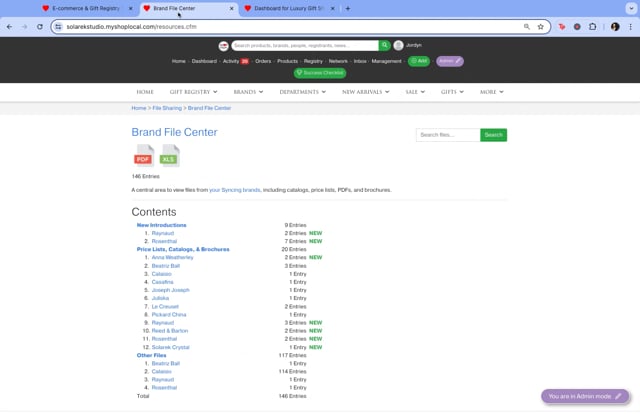Viewport: 640px width, 414px height.
Task: Open Registry in admin bar
Action: 313,61
